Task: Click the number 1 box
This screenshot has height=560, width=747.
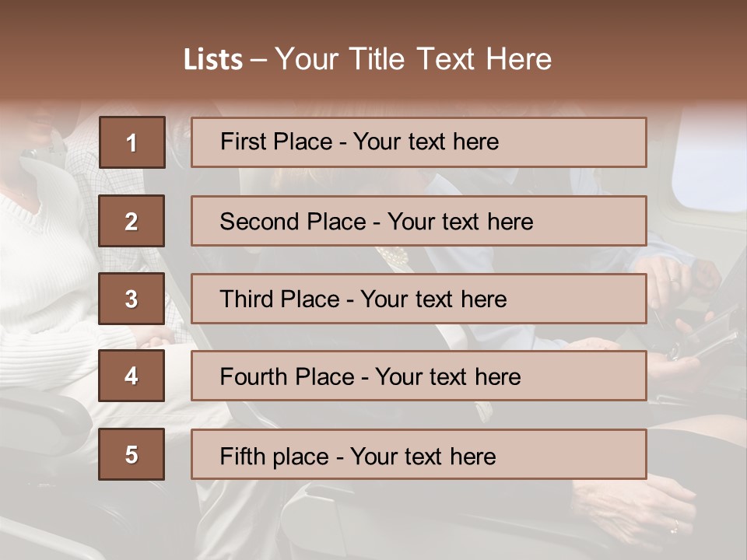Action: pos(132,142)
